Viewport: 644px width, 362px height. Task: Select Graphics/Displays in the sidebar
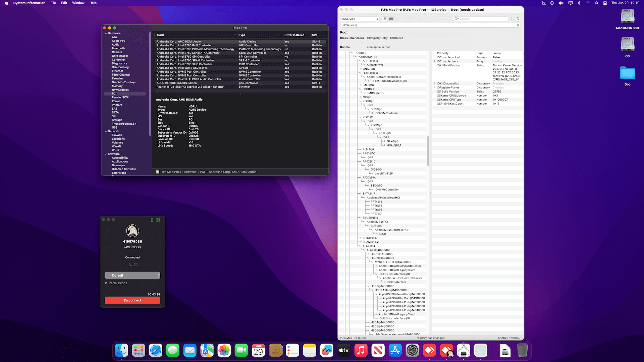pyautogui.click(x=124, y=82)
